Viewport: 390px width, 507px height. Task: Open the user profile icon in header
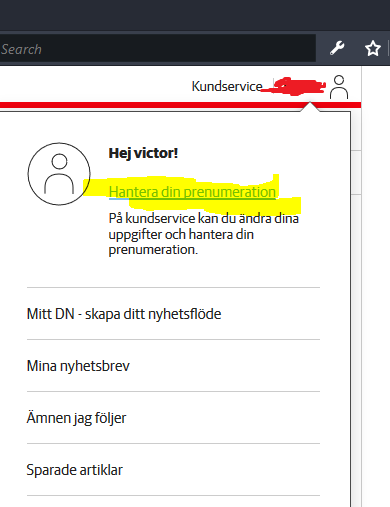pyautogui.click(x=339, y=87)
